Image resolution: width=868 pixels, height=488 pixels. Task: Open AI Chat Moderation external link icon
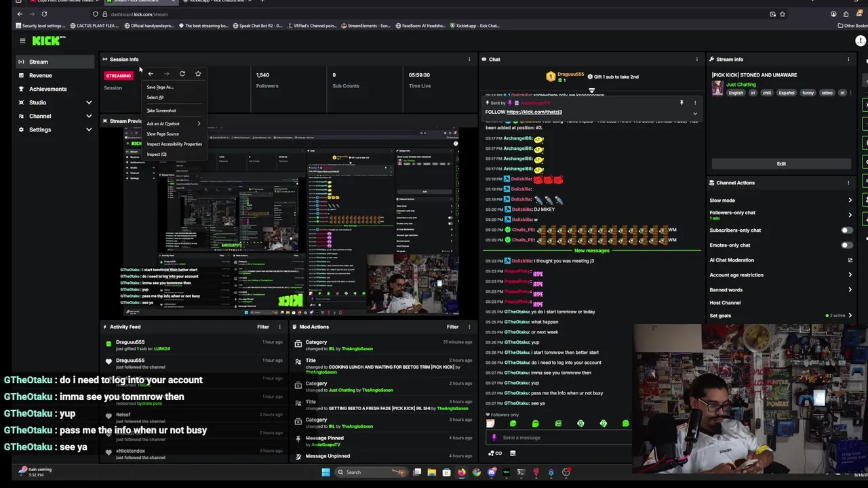[850, 260]
